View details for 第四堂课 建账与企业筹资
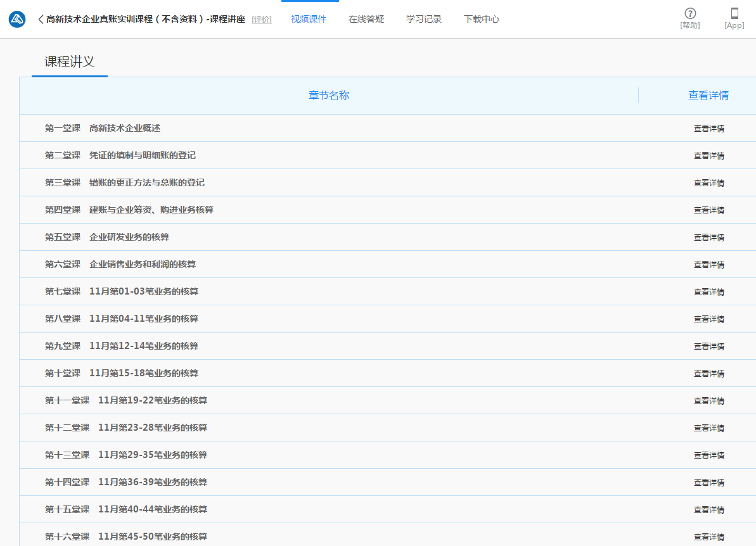Image resolution: width=756 pixels, height=546 pixels. point(708,210)
